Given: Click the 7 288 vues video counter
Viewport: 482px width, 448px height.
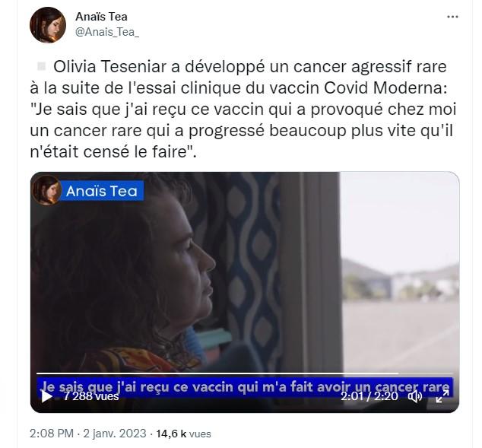Looking at the screenshot, I should point(91,396).
